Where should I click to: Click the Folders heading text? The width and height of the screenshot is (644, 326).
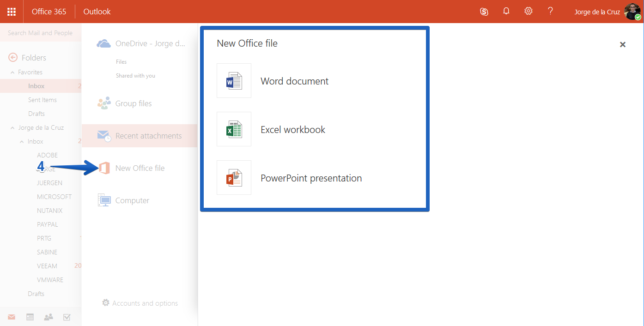pos(34,58)
